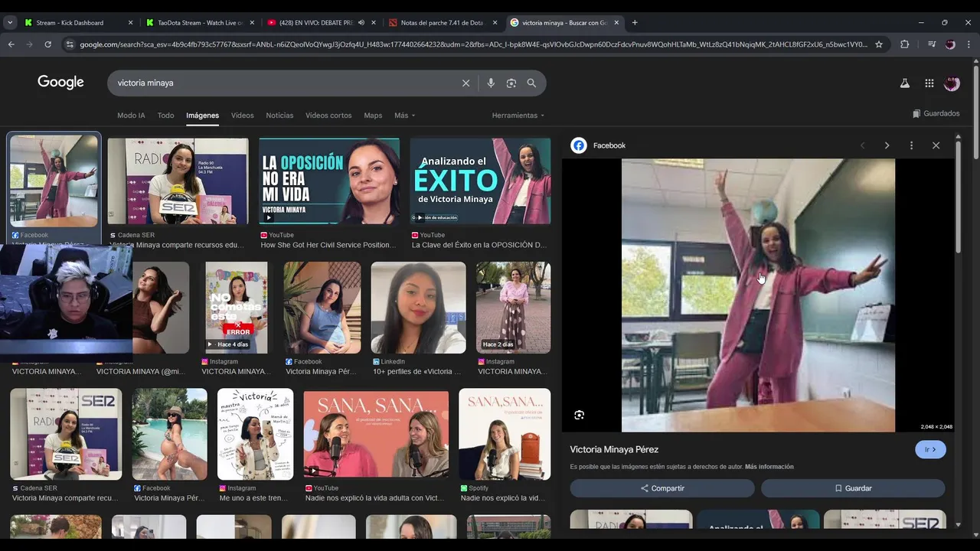
Task: Open Google Lens image search icon
Action: click(511, 83)
